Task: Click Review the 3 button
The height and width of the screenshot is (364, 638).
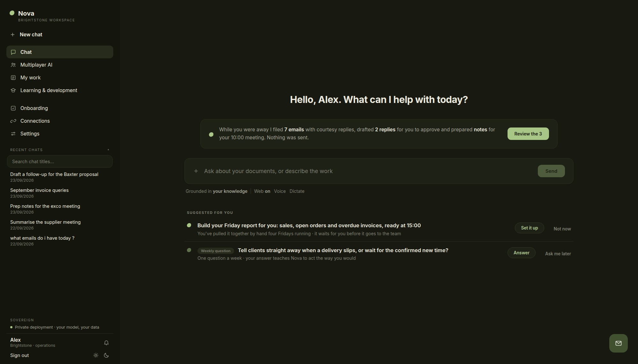Action: pos(528,134)
